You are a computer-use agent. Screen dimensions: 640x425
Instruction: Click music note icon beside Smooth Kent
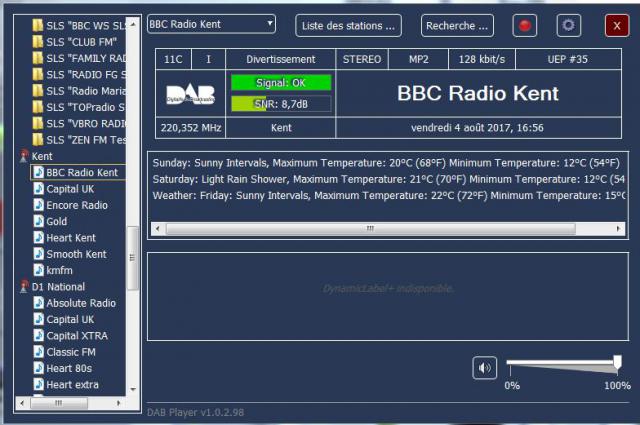[39, 254]
